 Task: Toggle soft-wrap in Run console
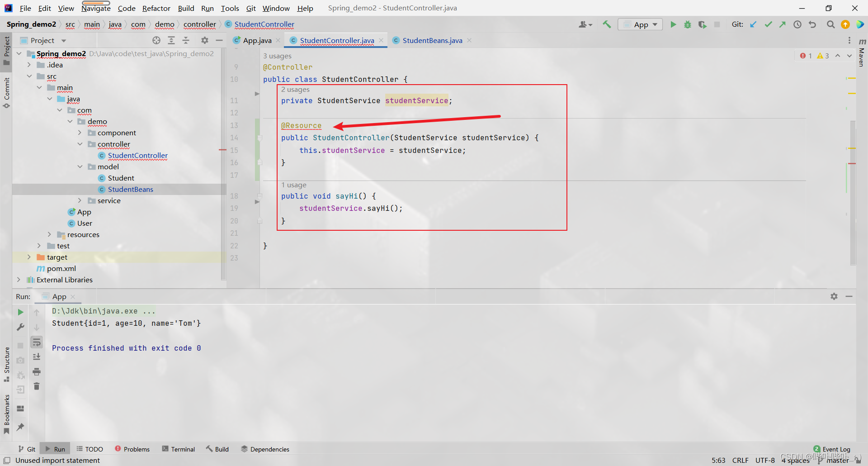37,342
